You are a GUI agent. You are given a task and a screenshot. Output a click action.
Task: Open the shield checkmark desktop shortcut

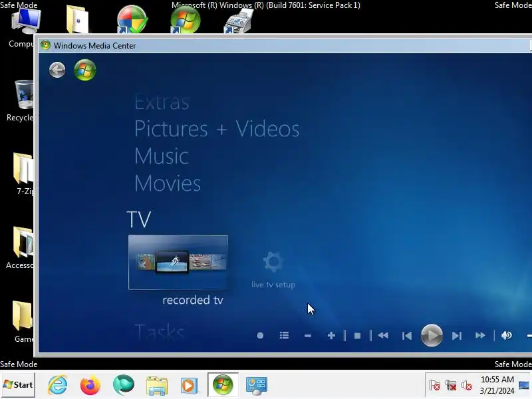(132, 19)
